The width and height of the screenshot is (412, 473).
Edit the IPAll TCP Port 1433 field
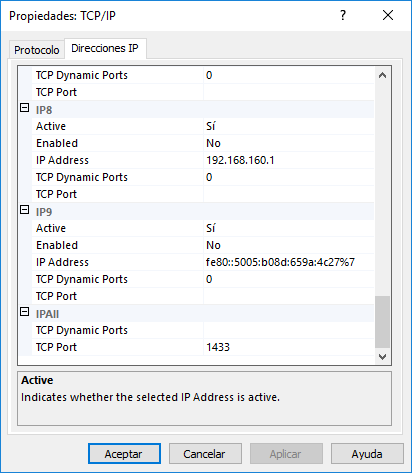click(289, 347)
